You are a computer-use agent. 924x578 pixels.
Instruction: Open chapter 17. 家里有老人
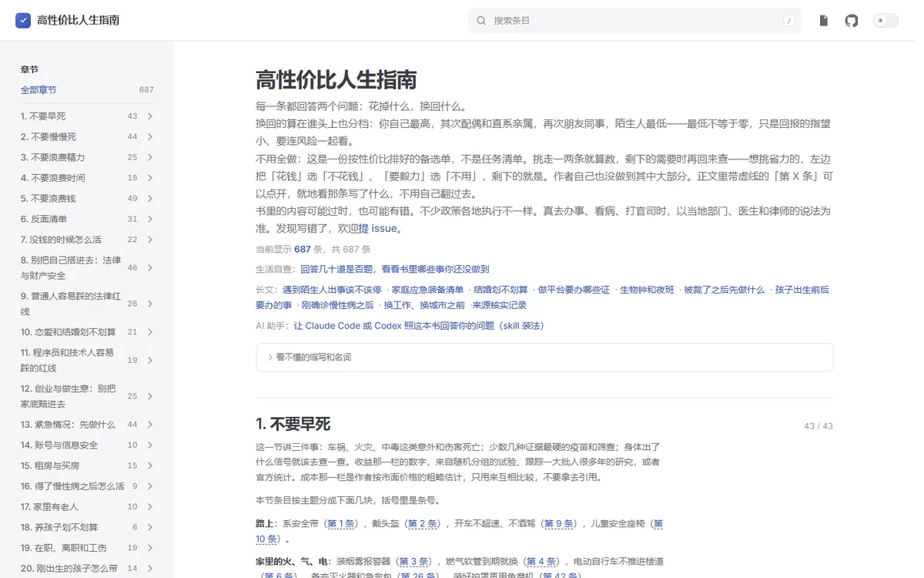coord(49,507)
